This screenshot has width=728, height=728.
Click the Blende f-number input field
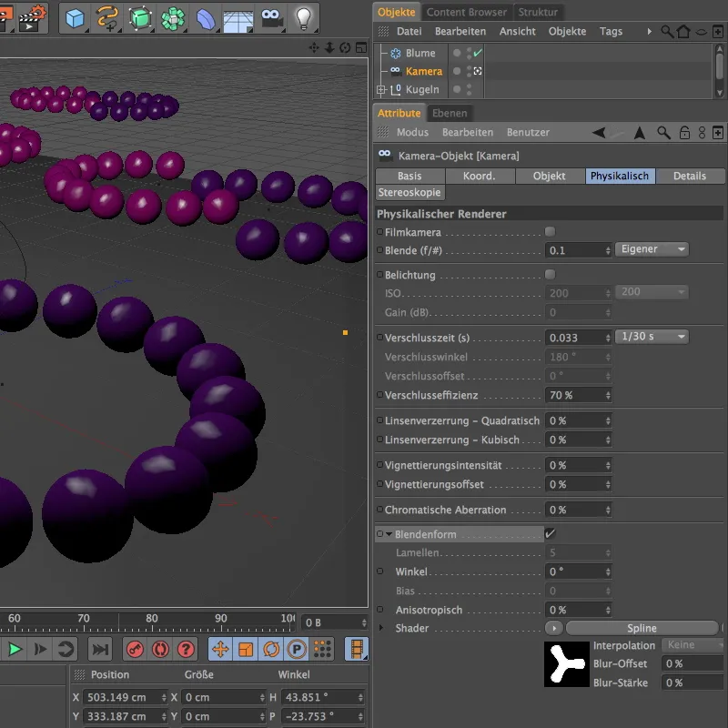coord(578,250)
